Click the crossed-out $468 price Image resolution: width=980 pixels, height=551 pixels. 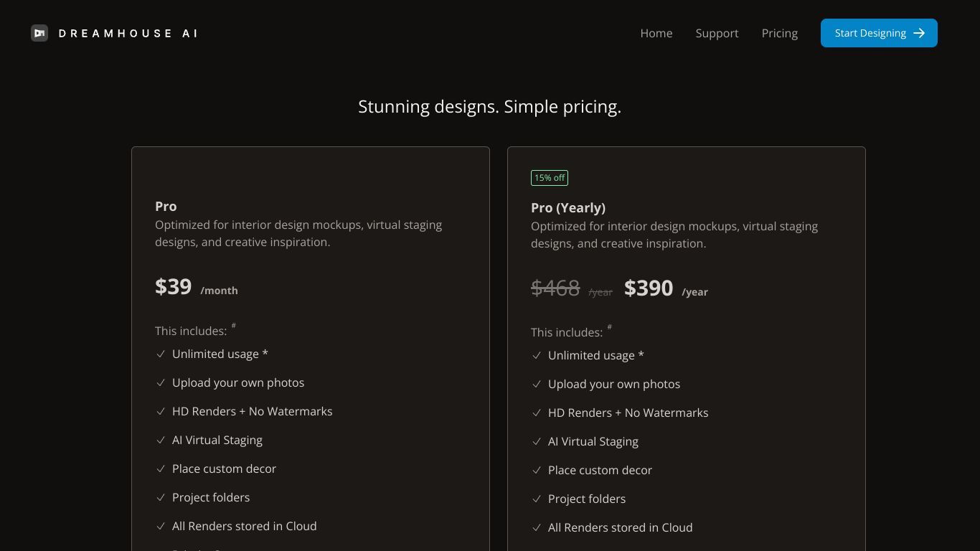click(555, 288)
